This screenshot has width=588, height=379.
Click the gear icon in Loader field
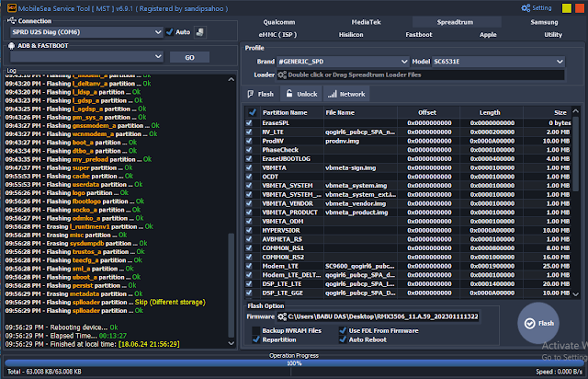coord(282,75)
